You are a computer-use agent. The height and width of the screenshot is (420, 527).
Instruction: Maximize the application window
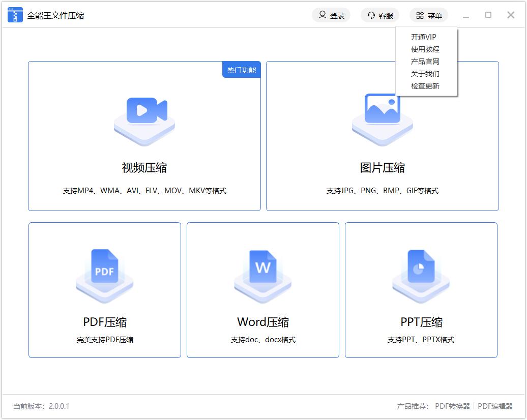(488, 15)
